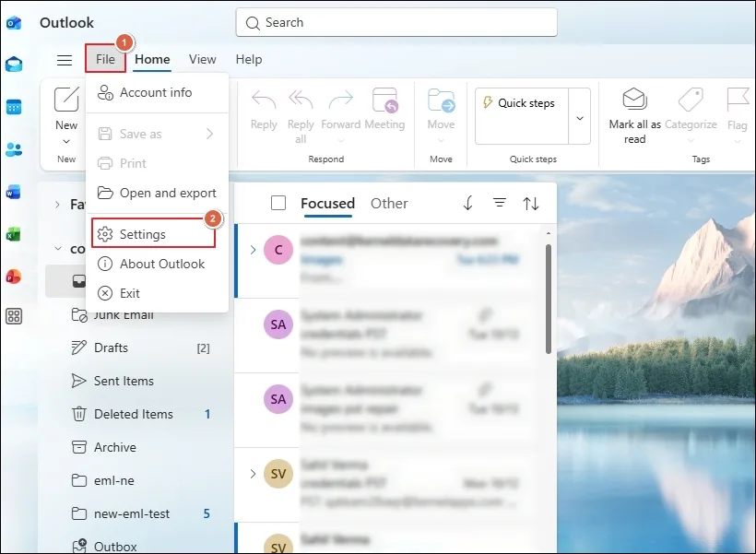
Task: Launch PowerPoint from the left sidebar
Action: (x=14, y=277)
